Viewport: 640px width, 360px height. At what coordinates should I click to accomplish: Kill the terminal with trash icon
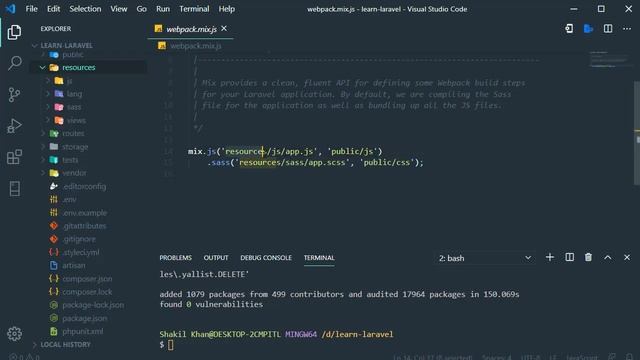coord(588,257)
